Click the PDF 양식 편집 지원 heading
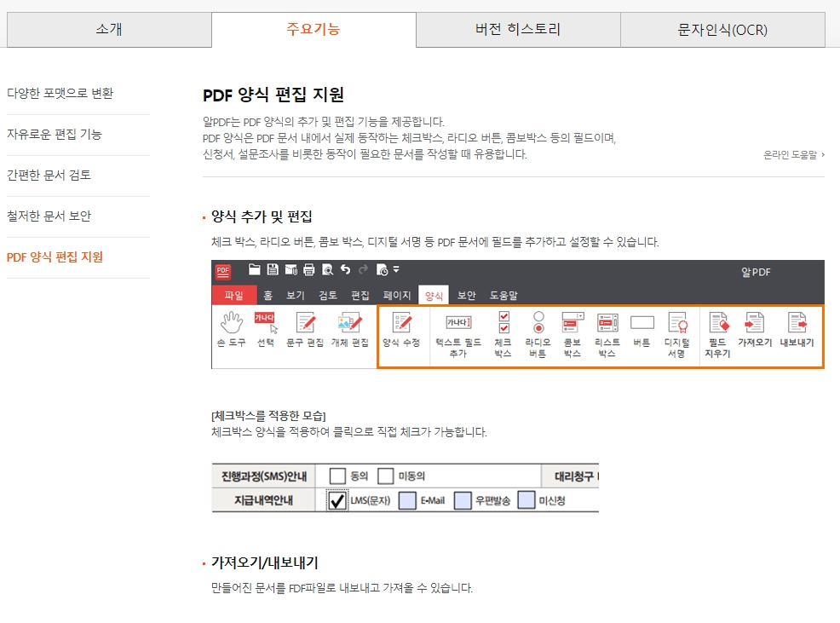The image size is (840, 623). point(273,95)
